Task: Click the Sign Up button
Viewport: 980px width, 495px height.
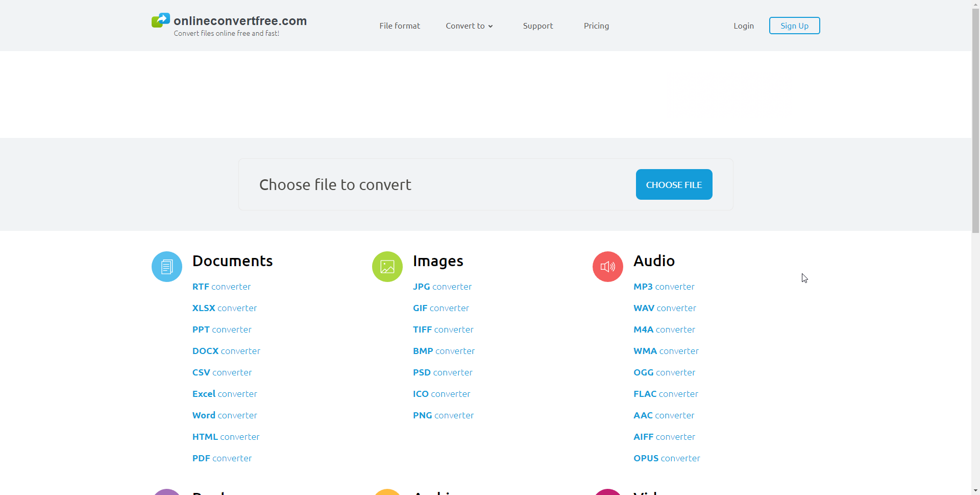Action: (794, 26)
